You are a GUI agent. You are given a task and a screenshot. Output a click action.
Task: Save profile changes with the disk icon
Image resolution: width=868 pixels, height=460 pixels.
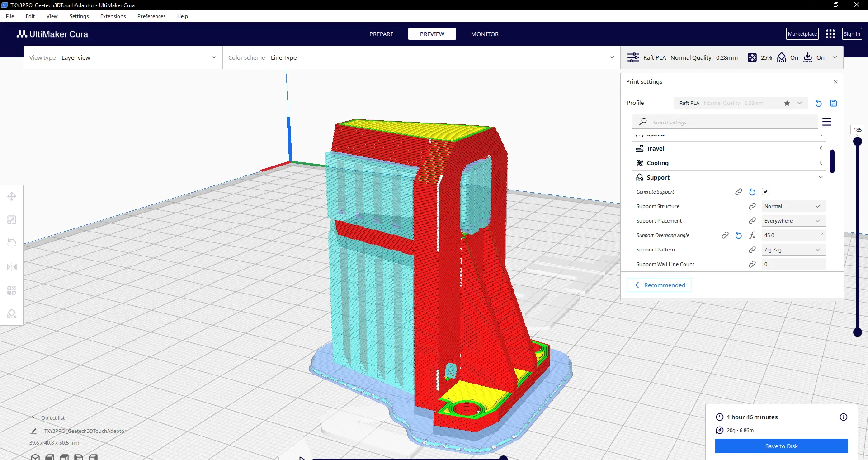[834, 103]
